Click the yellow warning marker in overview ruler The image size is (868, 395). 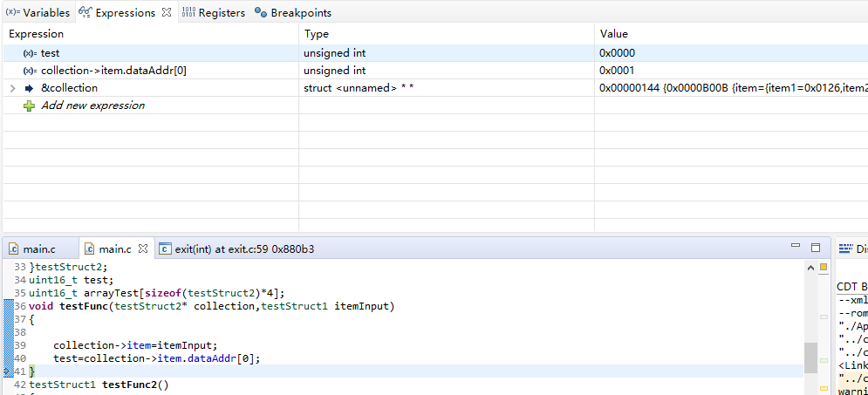(824, 267)
